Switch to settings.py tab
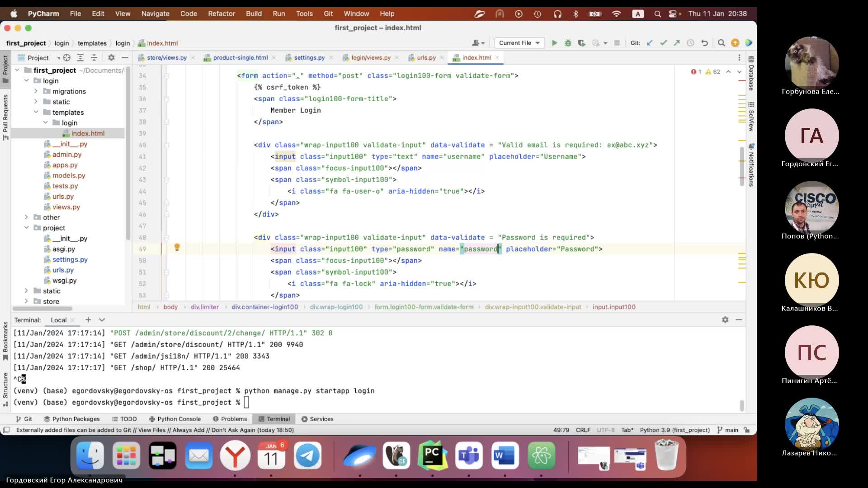 tap(309, 57)
